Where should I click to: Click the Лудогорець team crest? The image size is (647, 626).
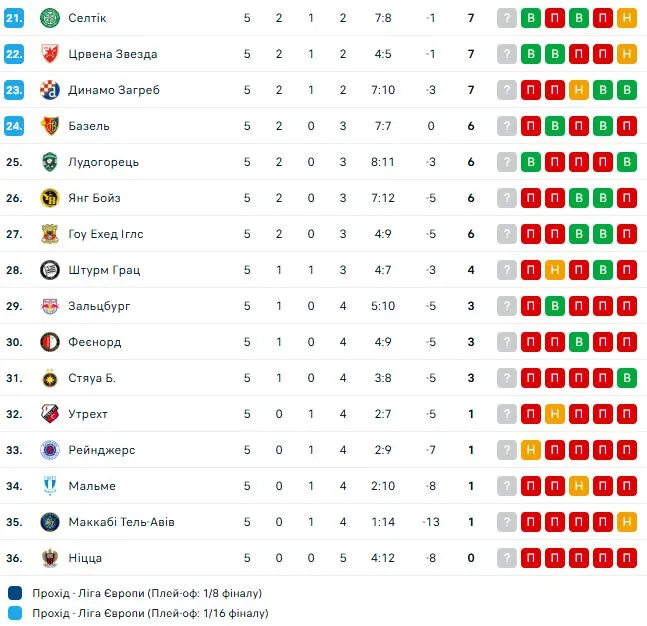tap(50, 162)
